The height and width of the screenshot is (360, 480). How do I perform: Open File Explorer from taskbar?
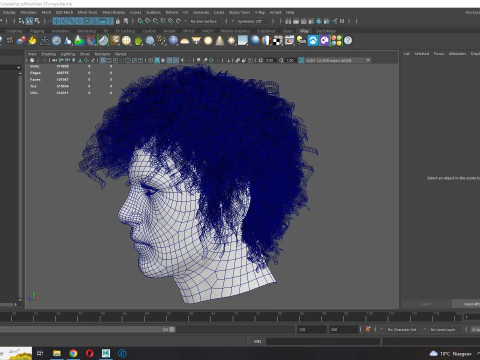point(57,353)
